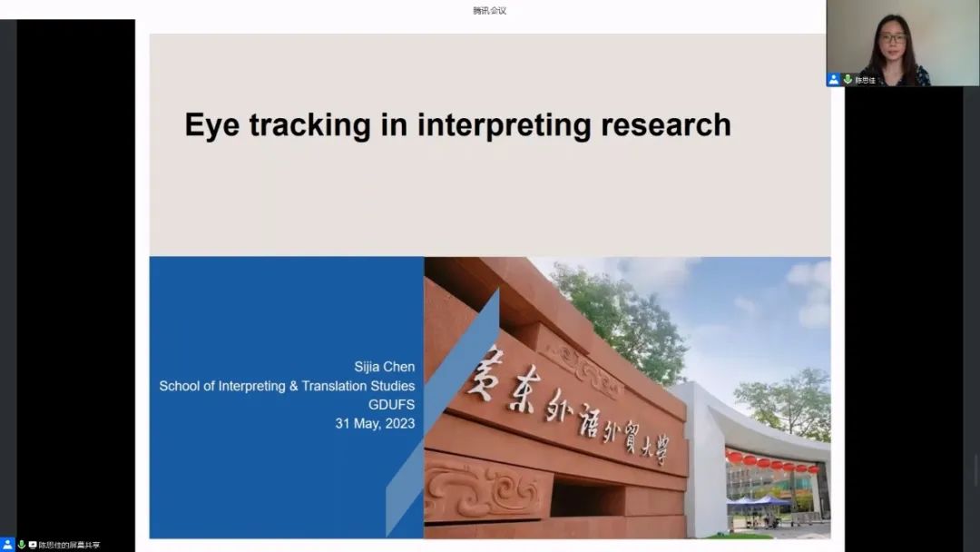
Task: Click the date '31 May, 2023'
Action: pyautogui.click(x=375, y=424)
